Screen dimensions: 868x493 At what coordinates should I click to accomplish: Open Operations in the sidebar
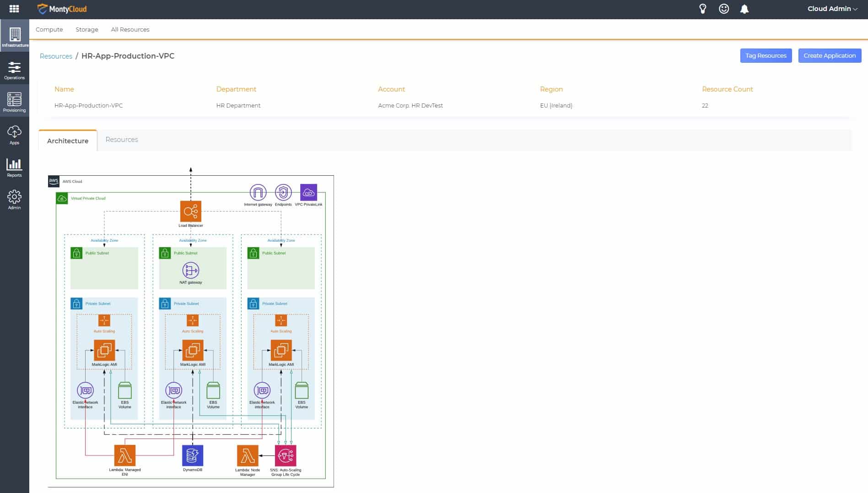click(14, 70)
